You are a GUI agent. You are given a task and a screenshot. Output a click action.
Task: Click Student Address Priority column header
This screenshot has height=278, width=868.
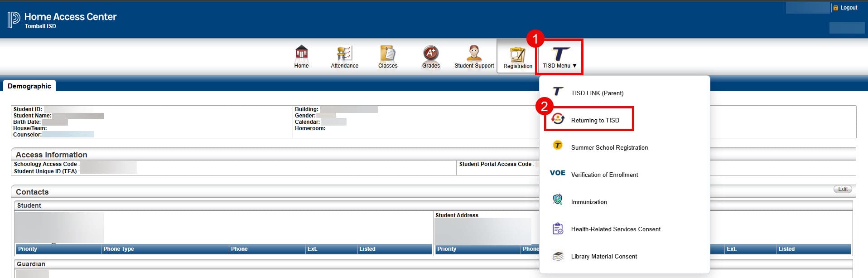point(447,249)
